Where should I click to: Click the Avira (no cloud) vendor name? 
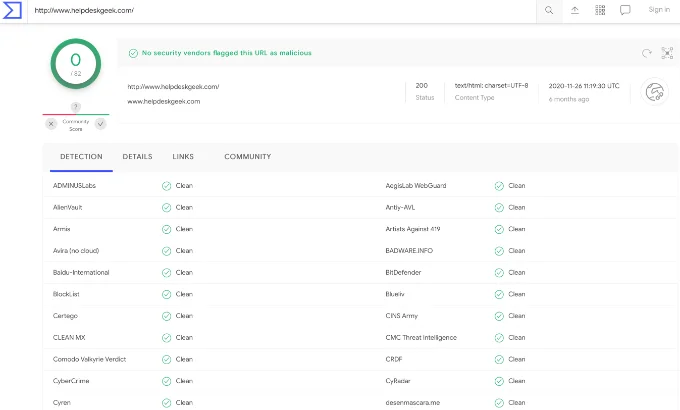tap(76, 251)
